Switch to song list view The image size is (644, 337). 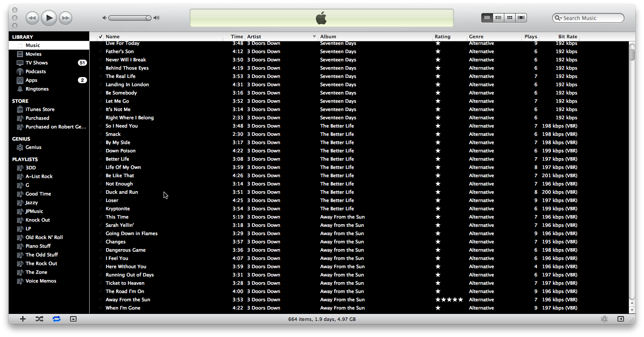point(487,18)
